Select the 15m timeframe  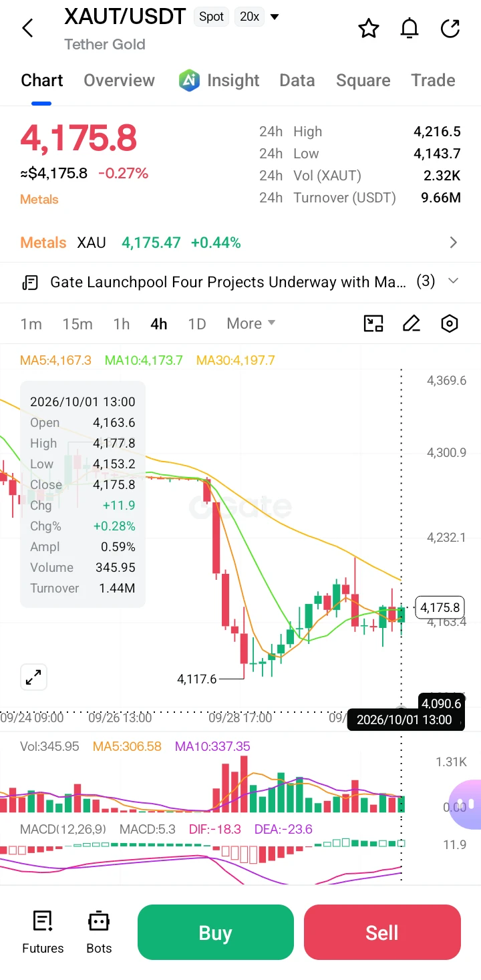[77, 324]
